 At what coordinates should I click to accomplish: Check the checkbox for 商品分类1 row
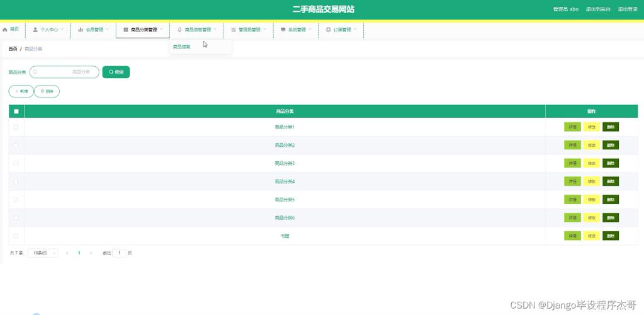click(16, 127)
